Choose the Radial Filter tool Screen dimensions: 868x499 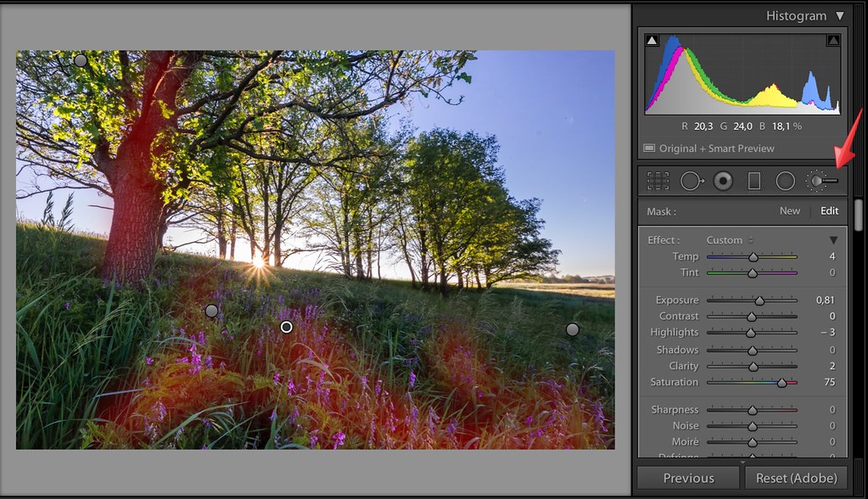pos(786,181)
